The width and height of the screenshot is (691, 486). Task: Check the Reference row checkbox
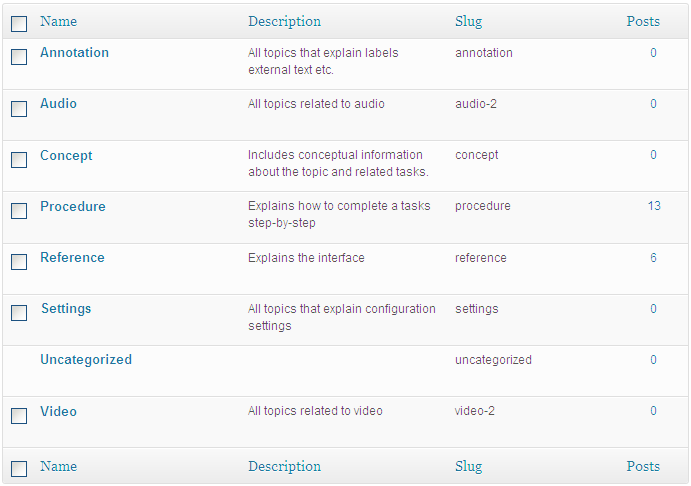pyautogui.click(x=19, y=262)
